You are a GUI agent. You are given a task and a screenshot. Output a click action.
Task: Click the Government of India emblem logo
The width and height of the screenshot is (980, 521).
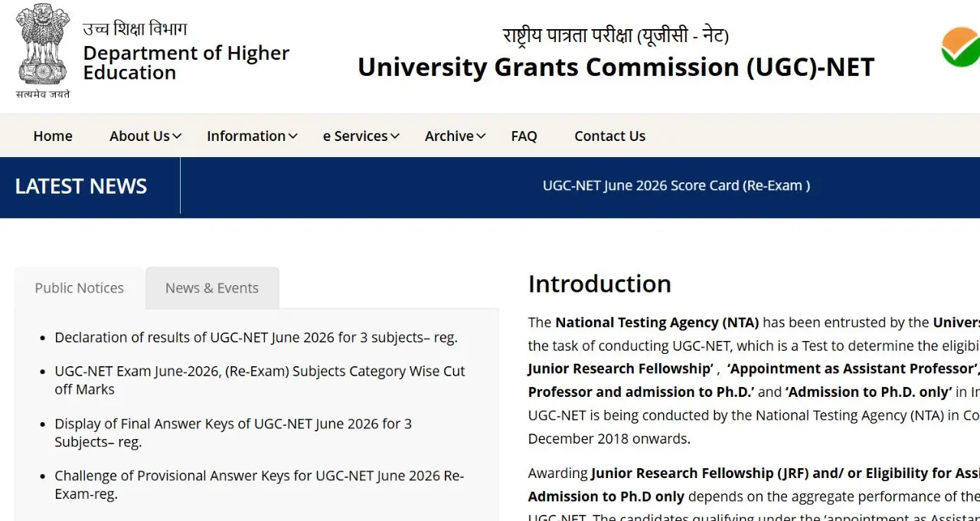click(x=43, y=51)
